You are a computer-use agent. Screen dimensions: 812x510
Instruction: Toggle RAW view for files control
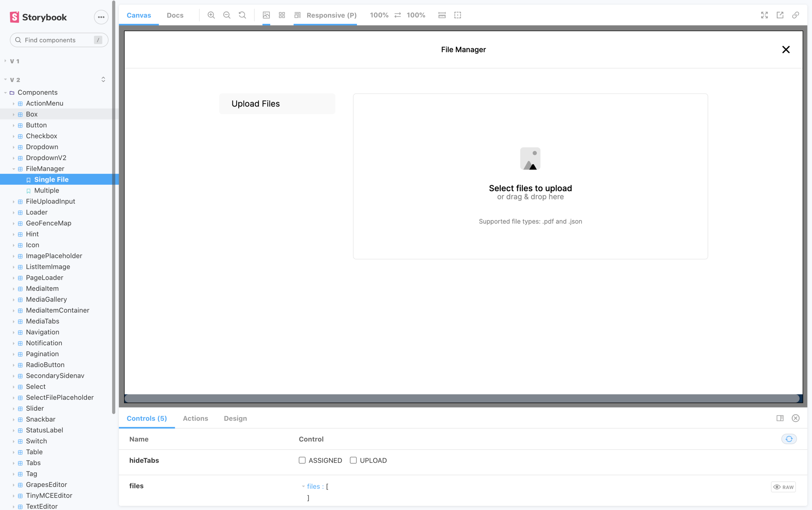pos(783,487)
